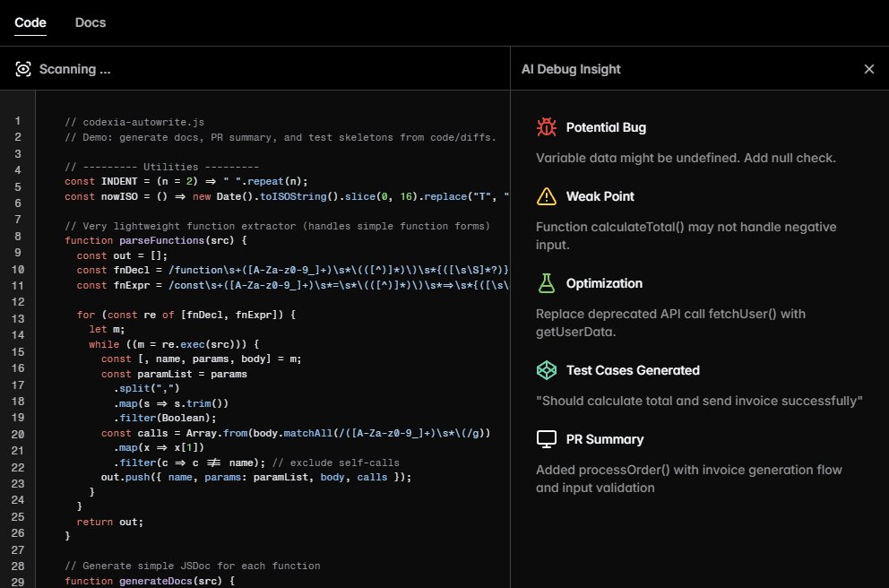Click the 'while ((m = re.exec(src)))' line
The height and width of the screenshot is (588, 889).
pos(174,345)
